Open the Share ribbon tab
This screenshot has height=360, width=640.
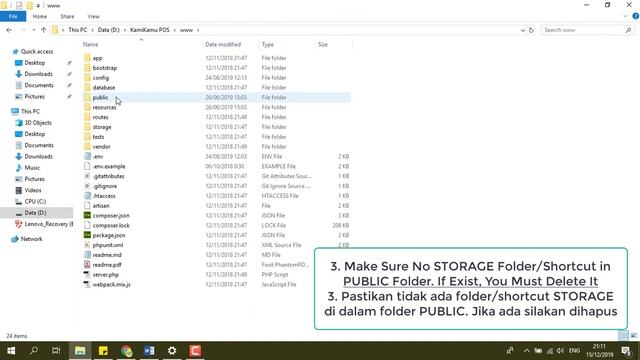pyautogui.click(x=67, y=16)
